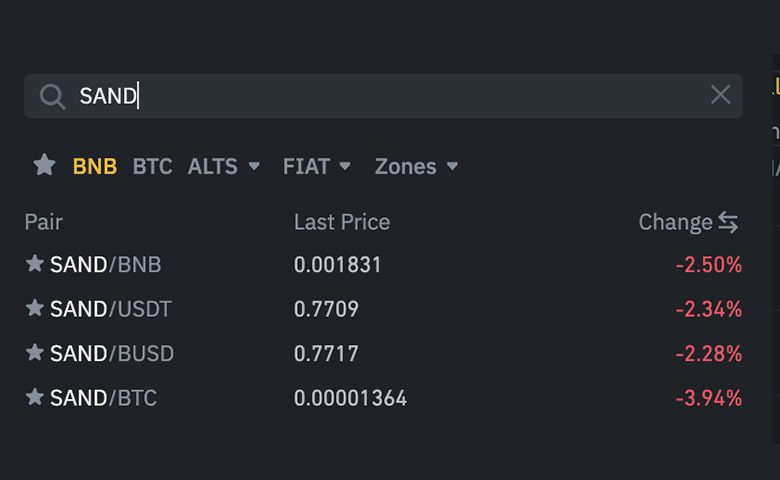780x480 pixels.
Task: Toggle the Change column swap arrows
Action: click(728, 222)
